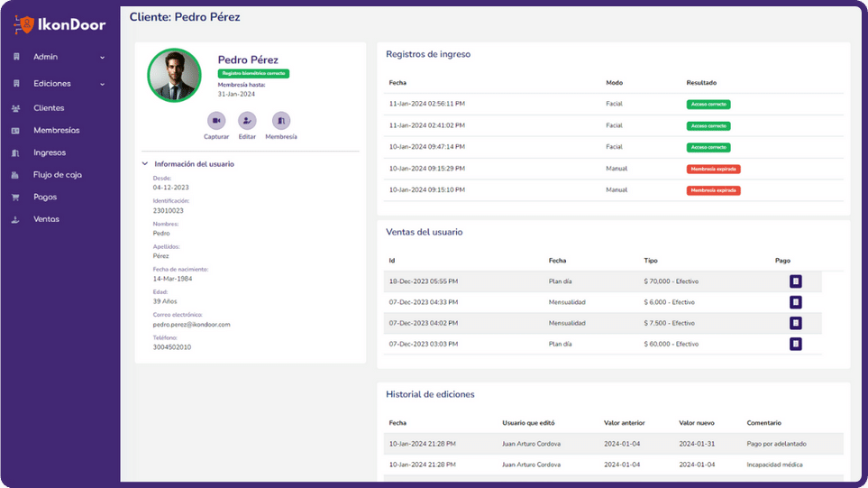
Task: Click the Registro biométrico correcto badge
Action: pyautogui.click(x=253, y=73)
